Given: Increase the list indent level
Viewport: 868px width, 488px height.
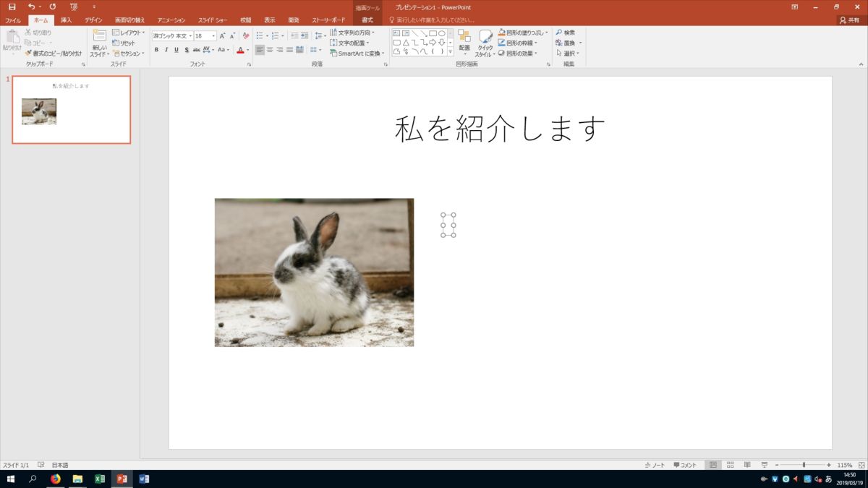Looking at the screenshot, I should [x=305, y=35].
